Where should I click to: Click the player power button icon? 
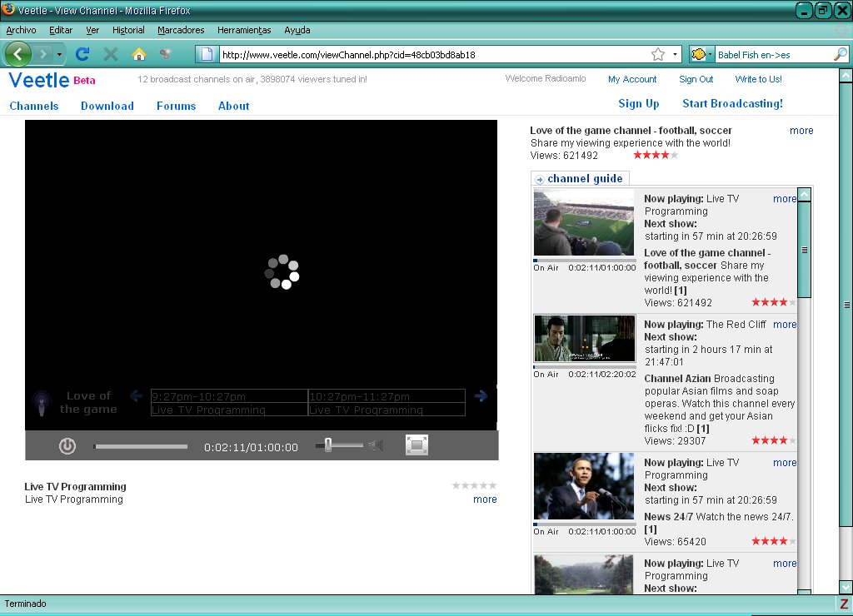(x=67, y=446)
